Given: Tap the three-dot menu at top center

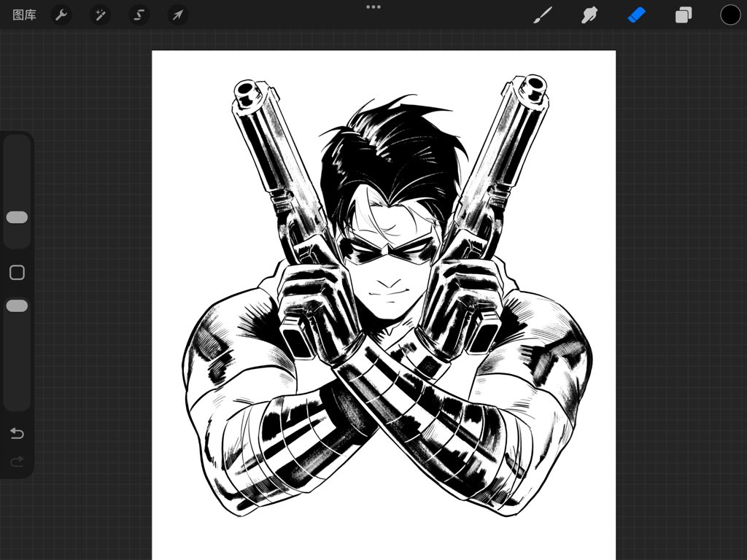Looking at the screenshot, I should coord(373,7).
